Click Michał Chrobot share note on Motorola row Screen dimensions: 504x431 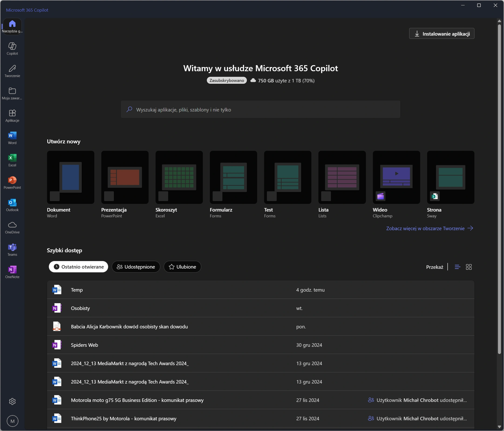[x=417, y=400]
